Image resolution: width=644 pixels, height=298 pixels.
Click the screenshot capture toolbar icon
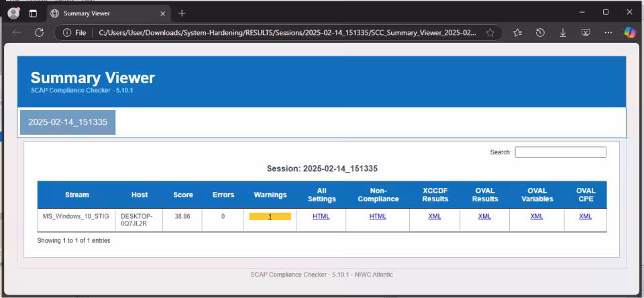tap(585, 32)
